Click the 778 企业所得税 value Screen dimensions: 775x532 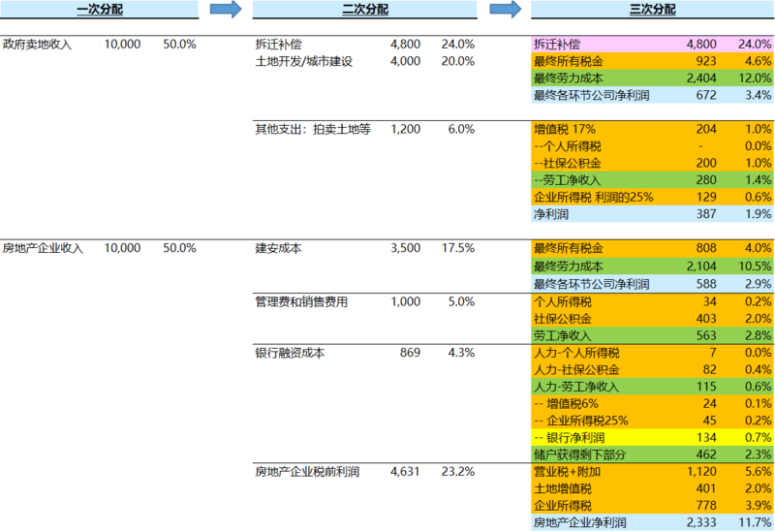click(706, 506)
